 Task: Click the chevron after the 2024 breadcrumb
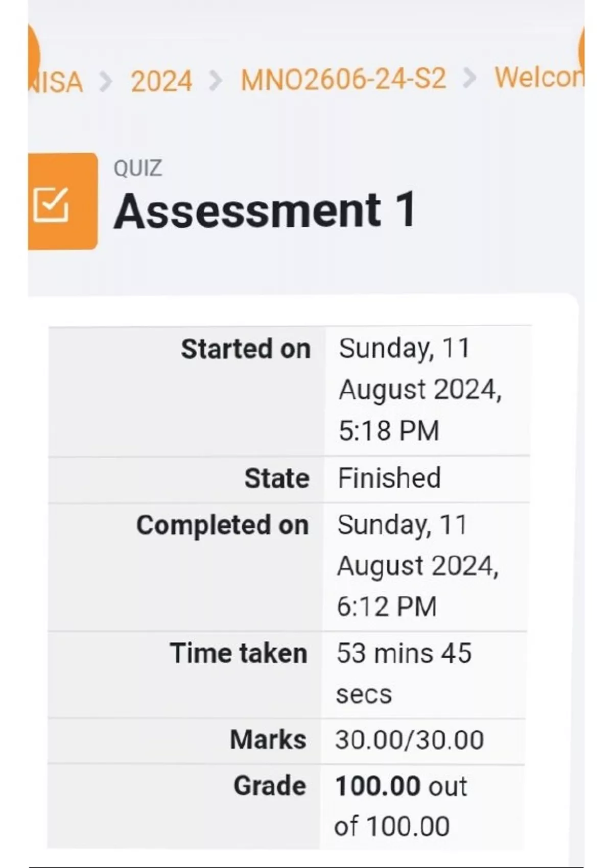[x=216, y=81]
